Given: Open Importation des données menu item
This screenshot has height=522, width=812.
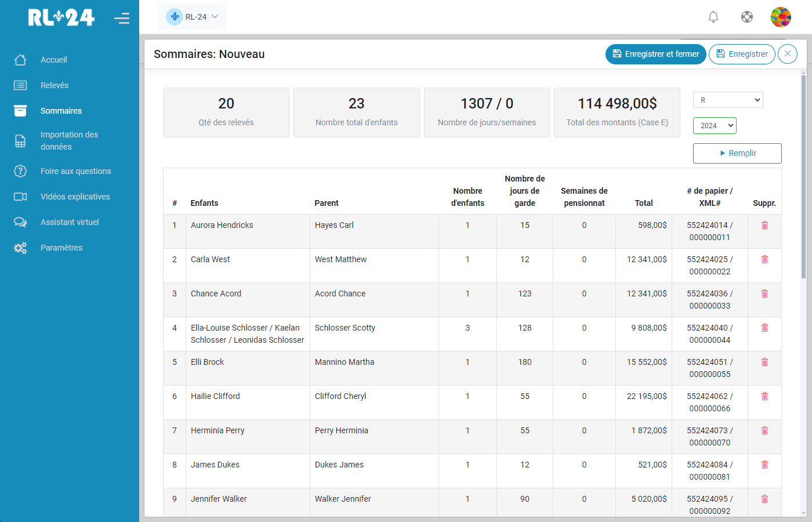Looking at the screenshot, I should tap(69, 140).
